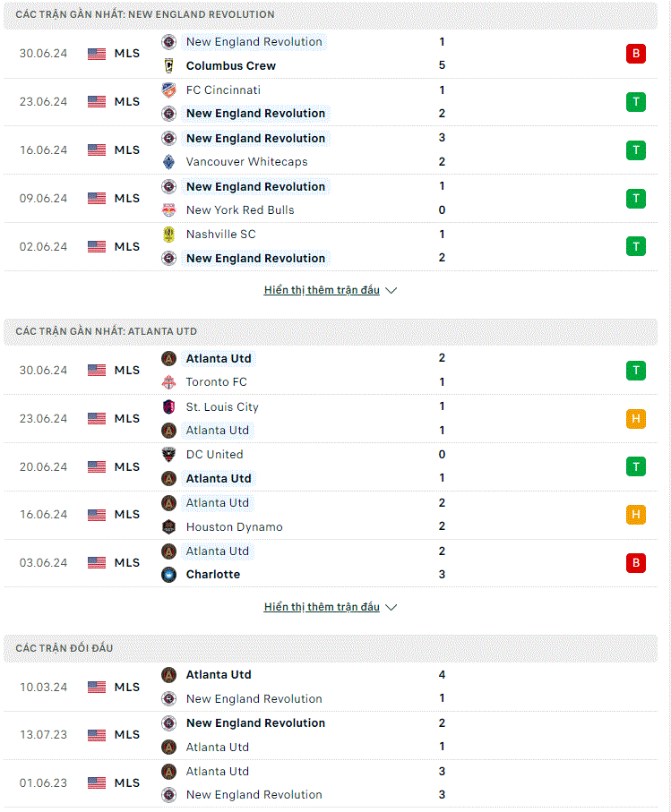
Task: Click the Columbus Crew team logo
Action: click(x=169, y=65)
